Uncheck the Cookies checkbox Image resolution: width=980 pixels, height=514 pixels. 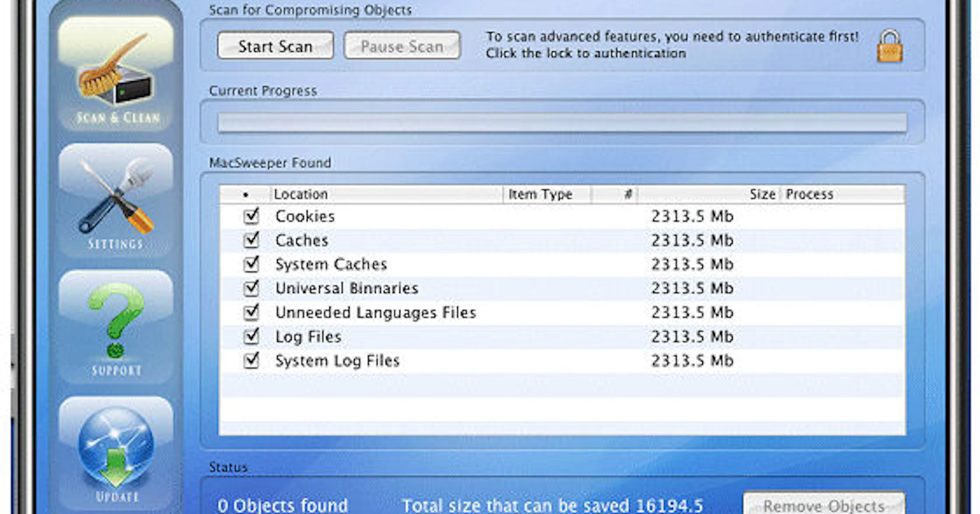251,216
